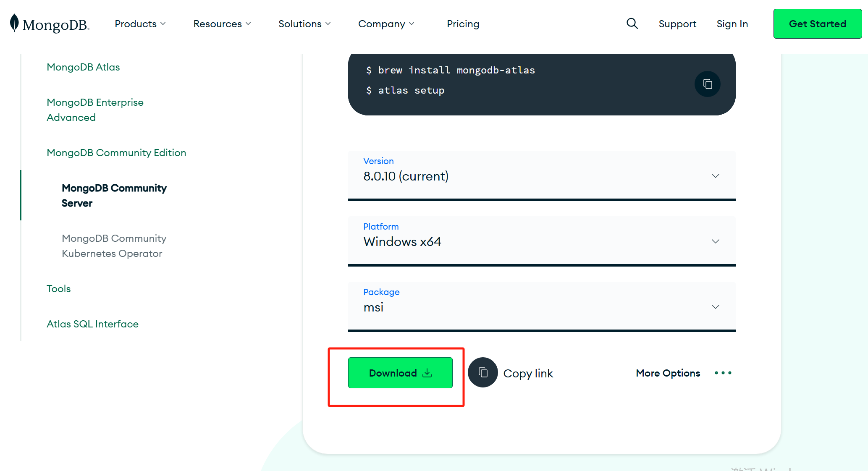The height and width of the screenshot is (471, 868).
Task: Open the Platform Windows x64 dropdown
Action: [542, 241]
